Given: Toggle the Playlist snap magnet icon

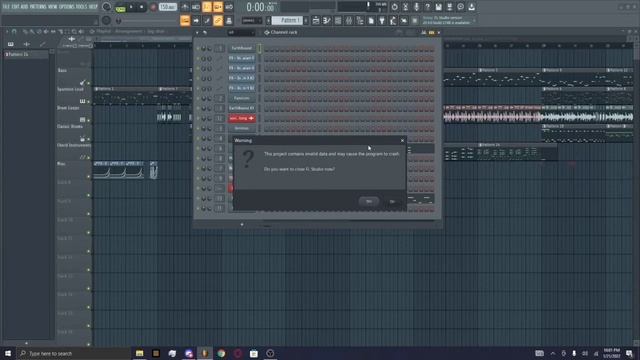Looking at the screenshot, I should 14,31.
